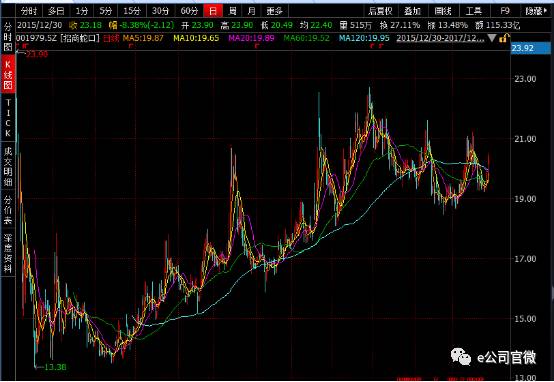
Task: Open the 分时图 sidebar view
Action: click(8, 36)
